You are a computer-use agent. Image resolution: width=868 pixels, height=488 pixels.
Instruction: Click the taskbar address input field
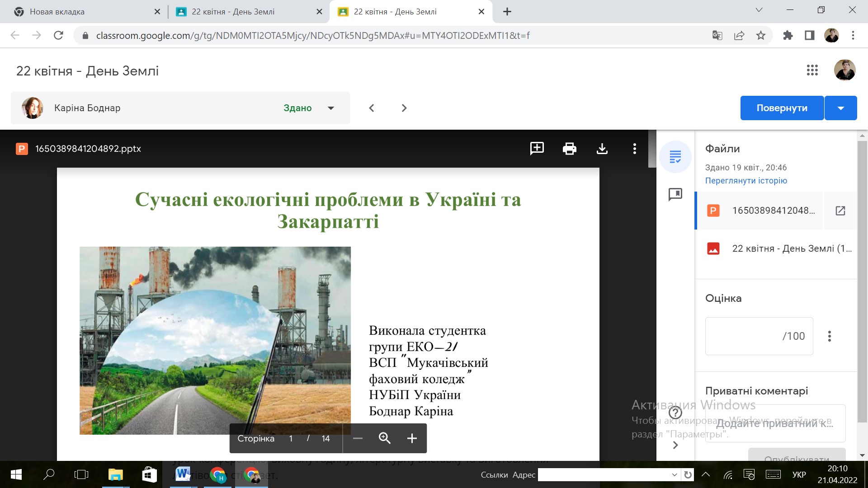coord(604,474)
